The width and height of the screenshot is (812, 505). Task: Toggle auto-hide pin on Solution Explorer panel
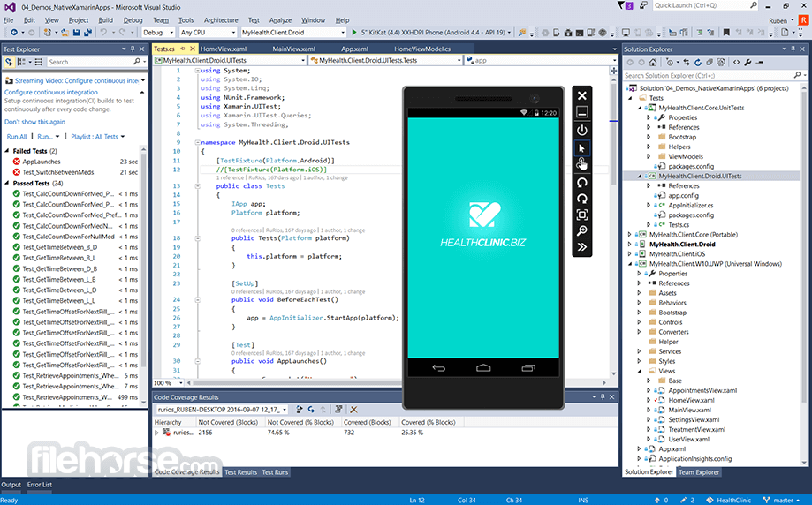pyautogui.click(x=793, y=49)
